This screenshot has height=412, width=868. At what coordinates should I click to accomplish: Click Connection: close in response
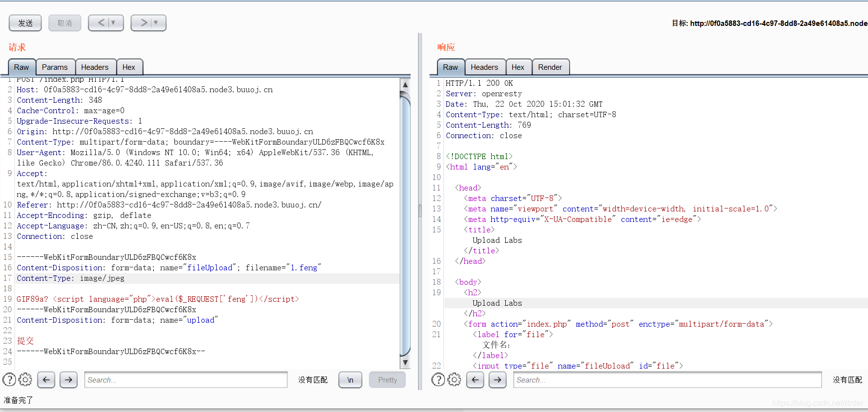(x=484, y=136)
